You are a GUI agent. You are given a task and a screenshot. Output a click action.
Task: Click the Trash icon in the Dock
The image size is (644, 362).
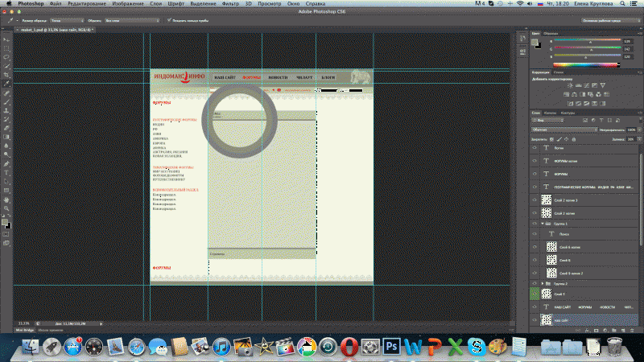click(613, 347)
